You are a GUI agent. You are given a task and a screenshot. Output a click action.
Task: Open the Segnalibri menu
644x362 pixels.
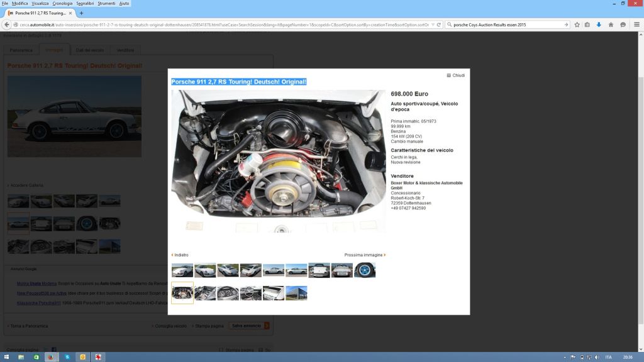(85, 3)
